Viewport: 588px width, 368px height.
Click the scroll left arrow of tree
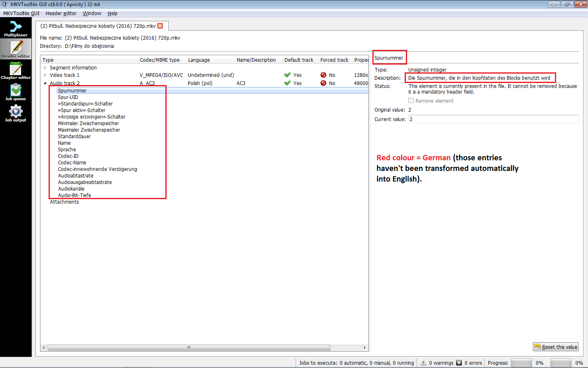coord(44,348)
